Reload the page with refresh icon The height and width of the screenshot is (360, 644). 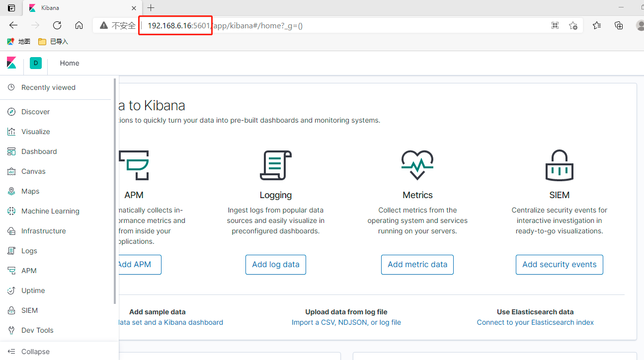coord(57,25)
